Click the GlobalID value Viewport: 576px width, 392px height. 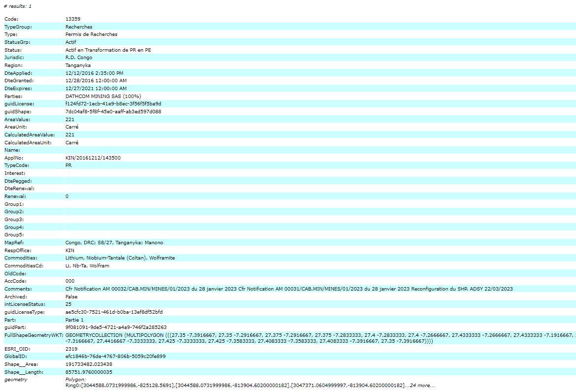click(x=116, y=356)
